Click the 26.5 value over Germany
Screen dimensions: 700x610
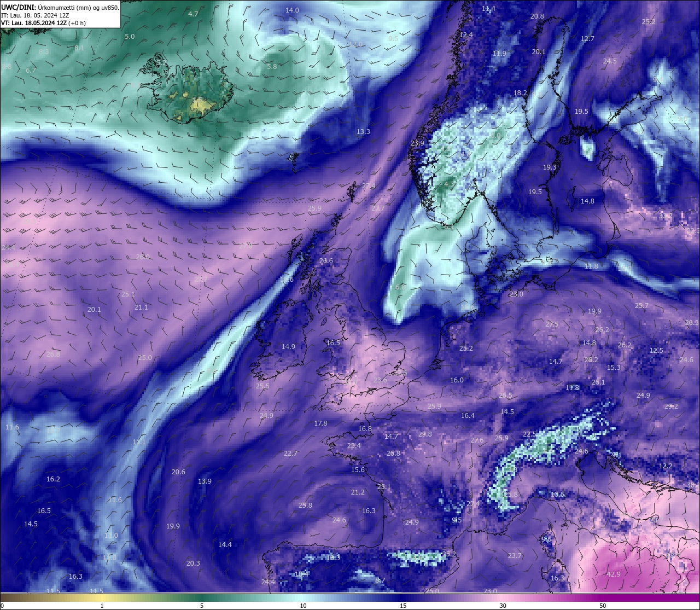click(x=505, y=396)
